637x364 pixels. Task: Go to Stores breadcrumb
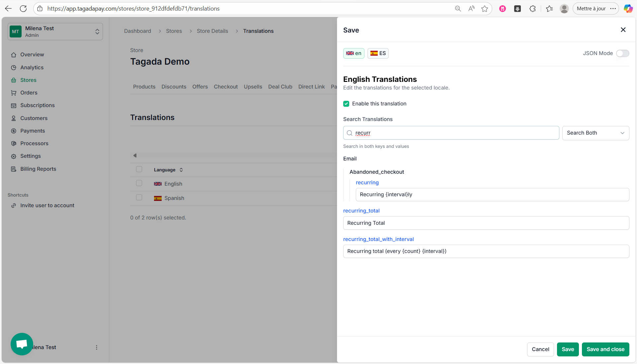(x=174, y=31)
